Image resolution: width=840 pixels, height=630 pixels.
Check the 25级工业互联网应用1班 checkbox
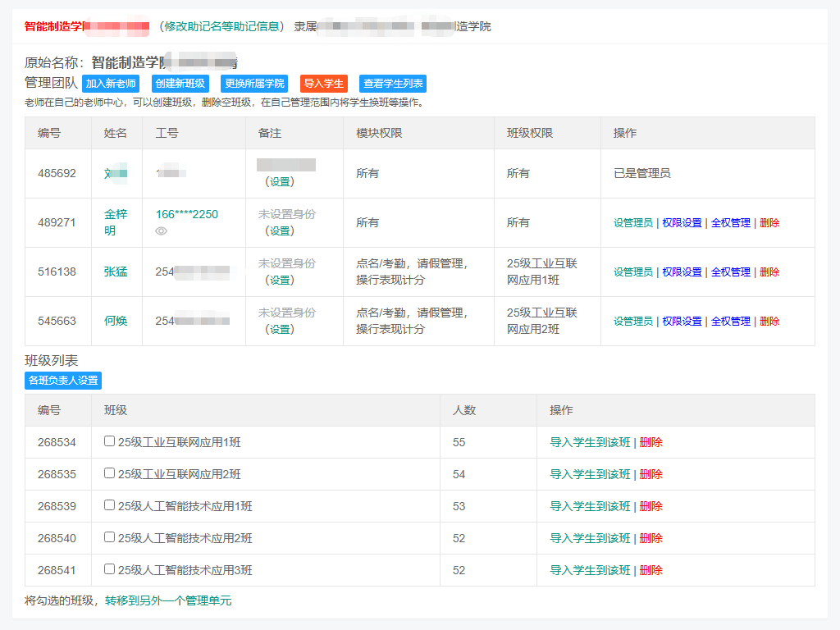click(110, 441)
